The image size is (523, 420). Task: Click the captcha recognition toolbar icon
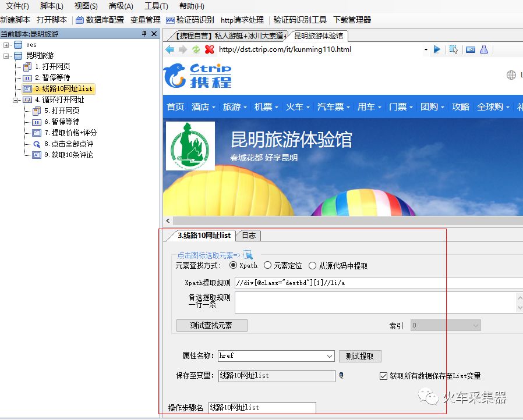(170, 20)
